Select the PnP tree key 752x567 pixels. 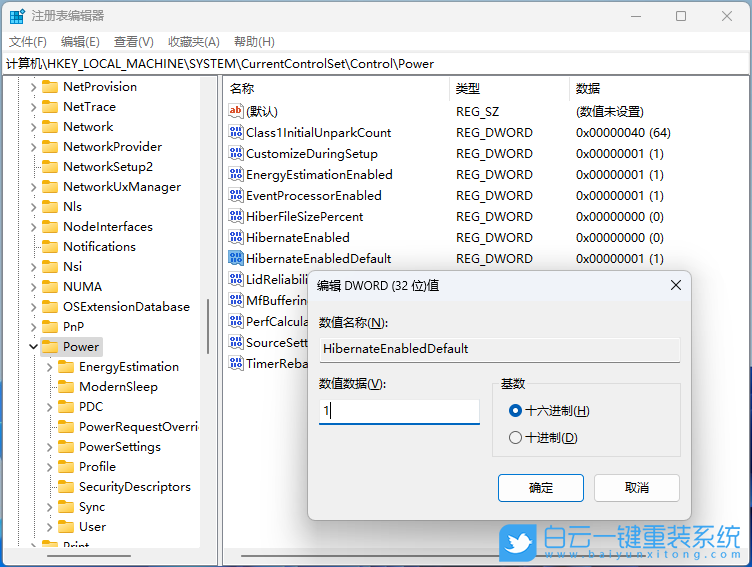(73, 327)
